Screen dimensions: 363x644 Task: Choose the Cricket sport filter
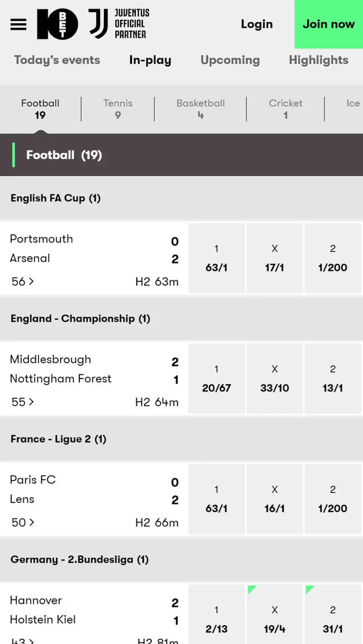(285, 109)
